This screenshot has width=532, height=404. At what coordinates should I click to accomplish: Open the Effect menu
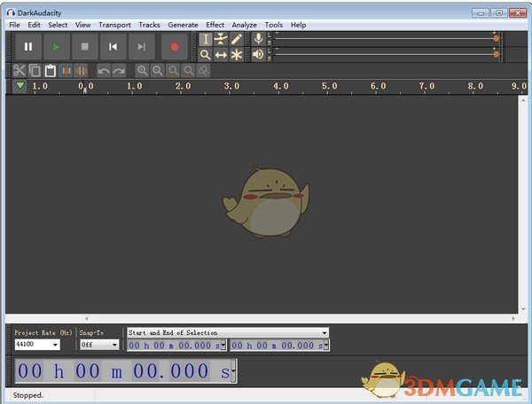click(x=215, y=25)
